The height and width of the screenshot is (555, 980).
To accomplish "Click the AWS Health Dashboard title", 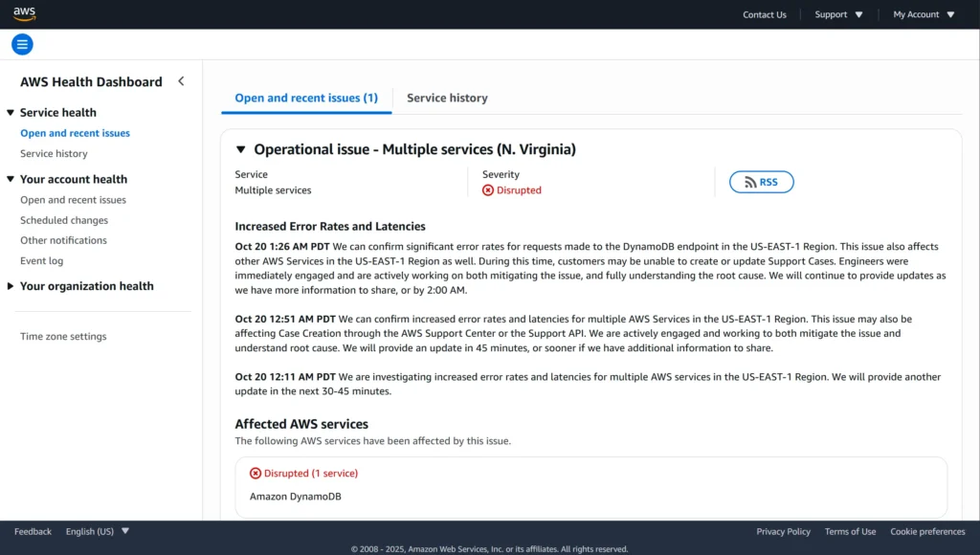I will 91,82.
